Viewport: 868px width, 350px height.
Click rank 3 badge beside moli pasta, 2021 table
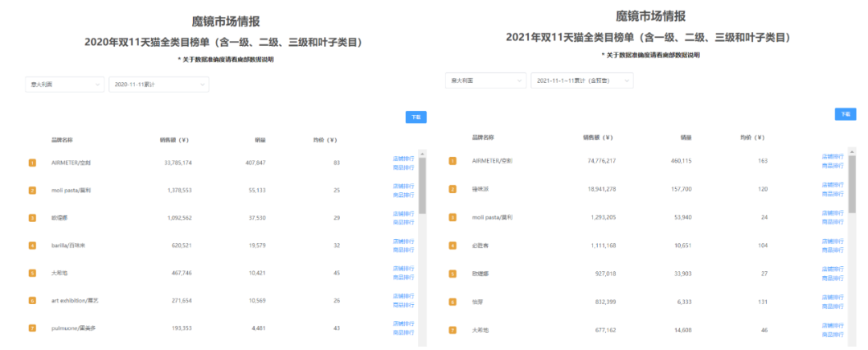[452, 217]
